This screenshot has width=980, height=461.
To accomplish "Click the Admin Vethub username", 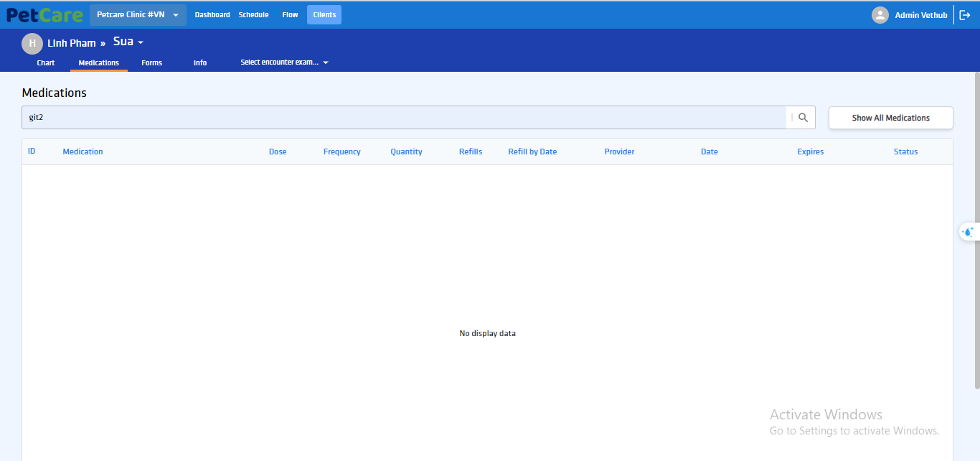I will [921, 15].
